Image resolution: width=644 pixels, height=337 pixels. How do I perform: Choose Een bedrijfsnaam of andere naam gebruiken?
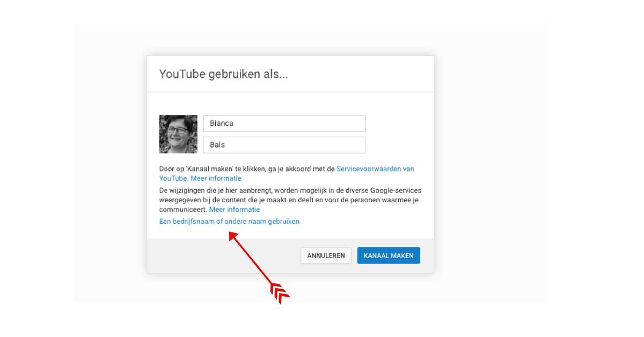[x=229, y=221]
